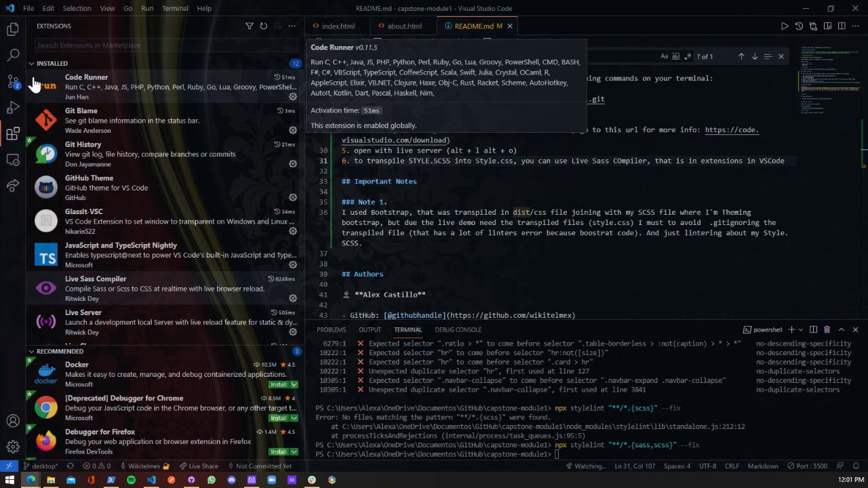Click in Search Extensions in Marketplace field
Screen dimensions: 868x488
point(165,45)
